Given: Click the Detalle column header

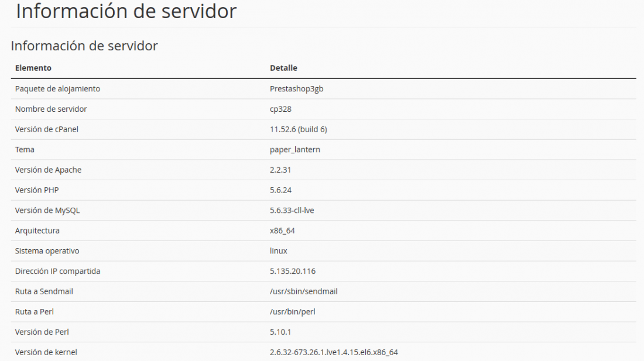Looking at the screenshot, I should pyautogui.click(x=283, y=68).
